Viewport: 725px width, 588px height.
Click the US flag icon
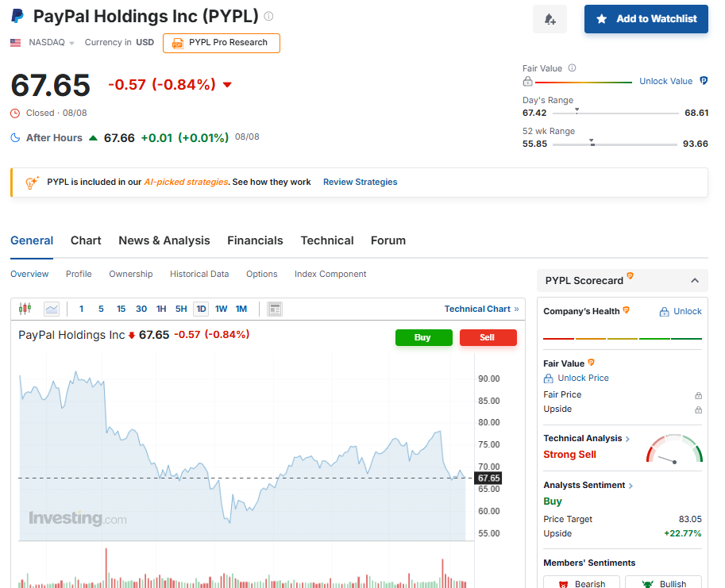click(16, 43)
